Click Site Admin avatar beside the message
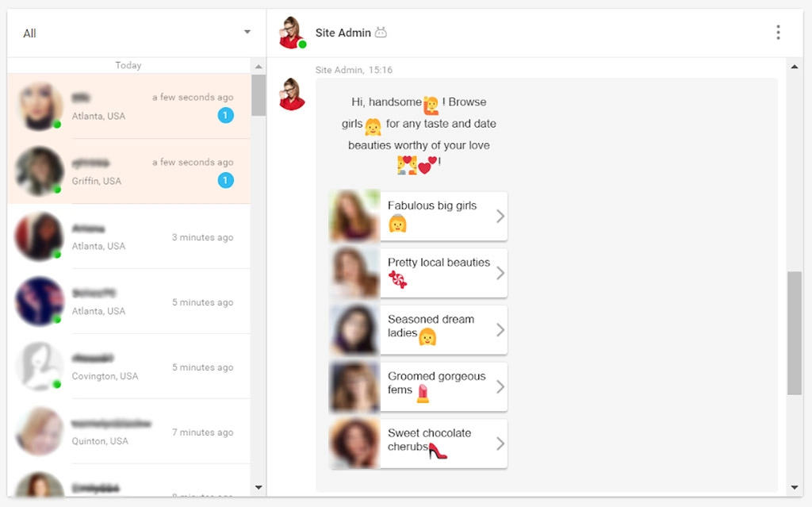The image size is (812, 507). click(292, 94)
